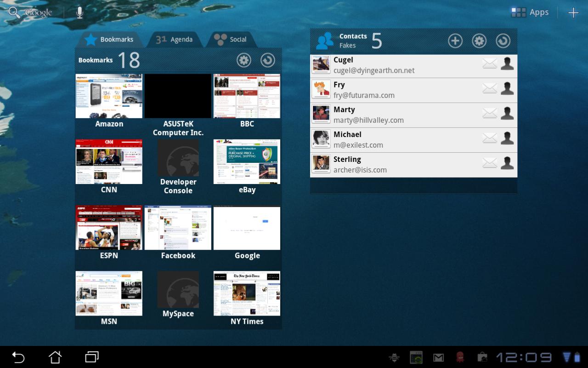
Task: Tap the Contacts group people icon
Action: [x=325, y=41]
